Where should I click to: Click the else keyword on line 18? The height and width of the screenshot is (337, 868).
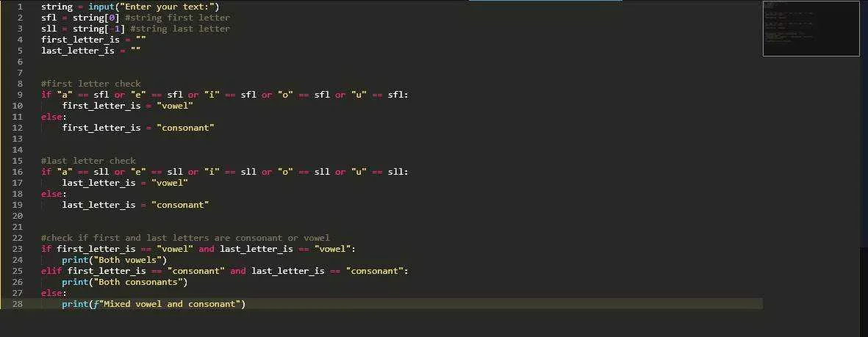(x=53, y=194)
